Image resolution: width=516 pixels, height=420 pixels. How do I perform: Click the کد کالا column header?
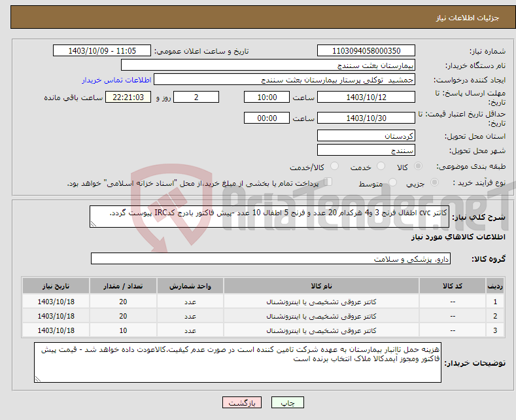(x=452, y=286)
